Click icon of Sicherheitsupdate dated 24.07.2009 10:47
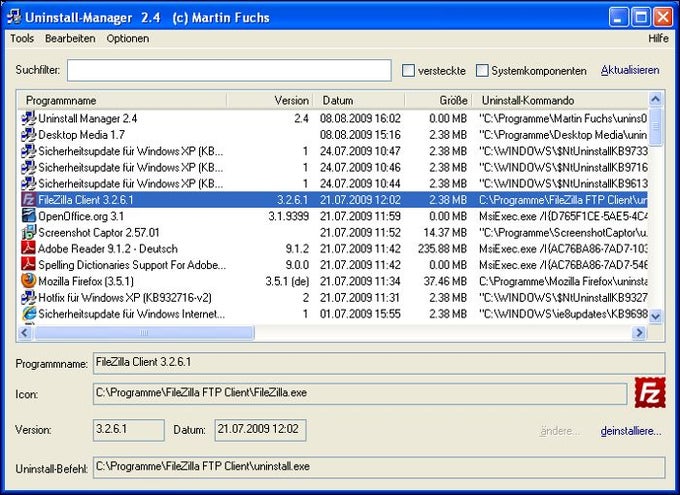Image resolution: width=680 pixels, height=495 pixels. pos(29,151)
